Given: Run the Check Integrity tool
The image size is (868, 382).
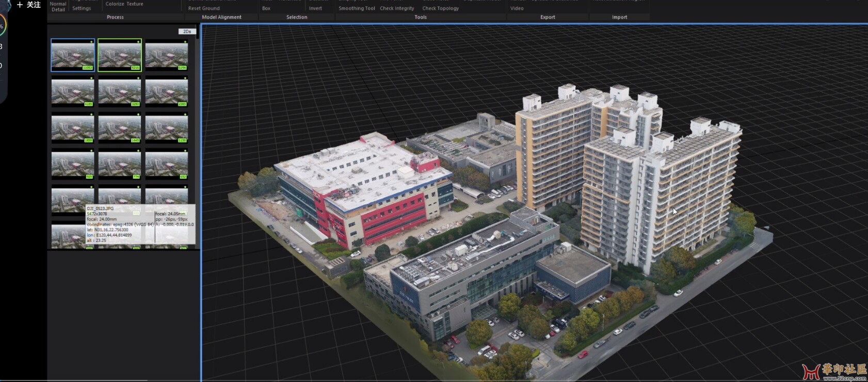Looking at the screenshot, I should (x=397, y=8).
